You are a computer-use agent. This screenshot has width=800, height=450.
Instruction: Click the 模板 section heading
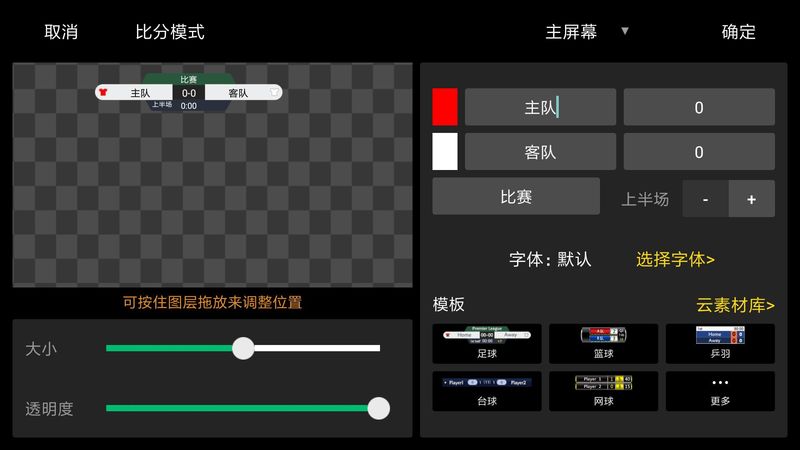click(x=448, y=305)
